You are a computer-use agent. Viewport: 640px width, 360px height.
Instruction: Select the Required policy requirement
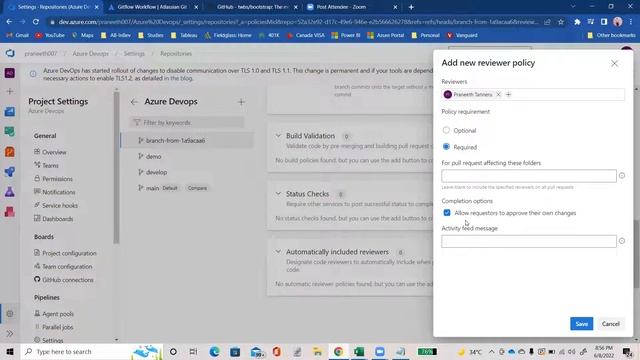click(446, 147)
